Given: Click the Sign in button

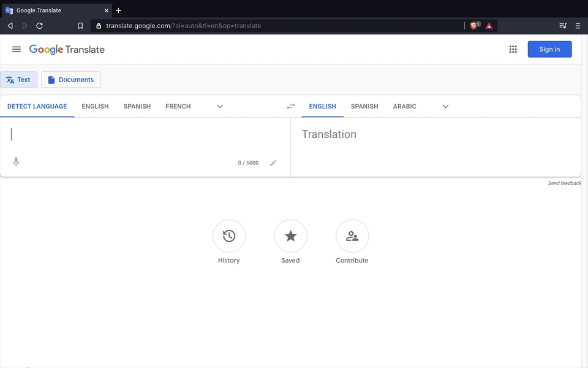Looking at the screenshot, I should 549,49.
